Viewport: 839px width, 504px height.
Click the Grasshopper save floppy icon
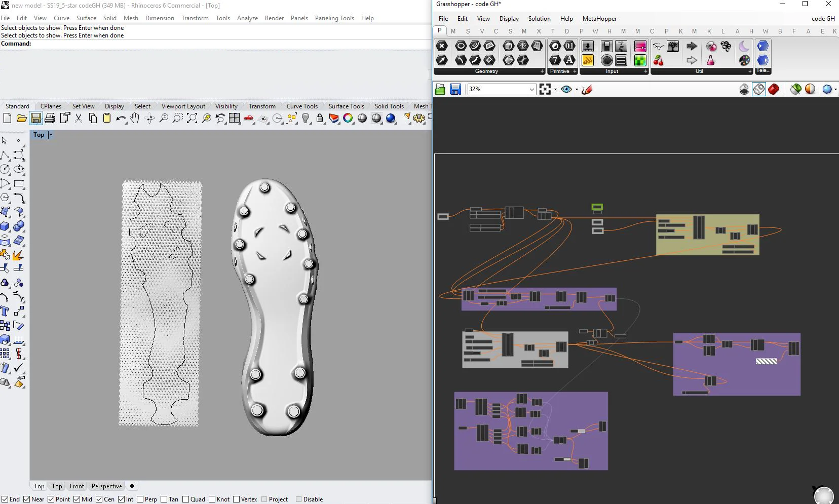455,90
